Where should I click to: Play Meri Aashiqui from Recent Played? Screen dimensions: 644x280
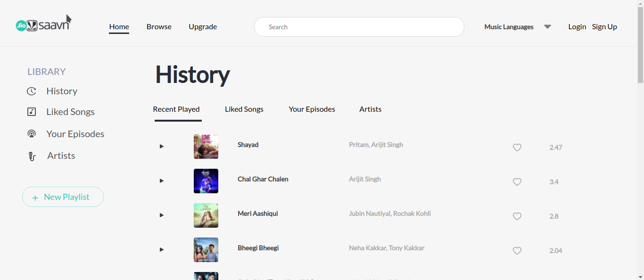161,215
